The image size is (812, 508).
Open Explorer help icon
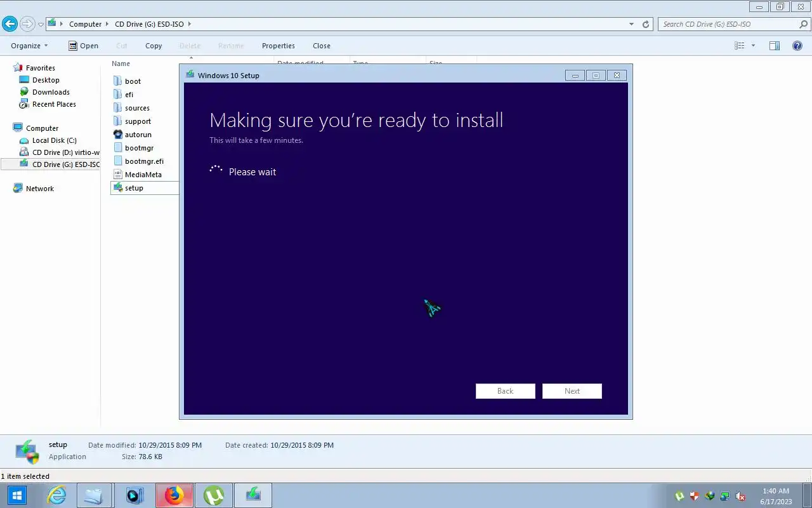(x=797, y=46)
